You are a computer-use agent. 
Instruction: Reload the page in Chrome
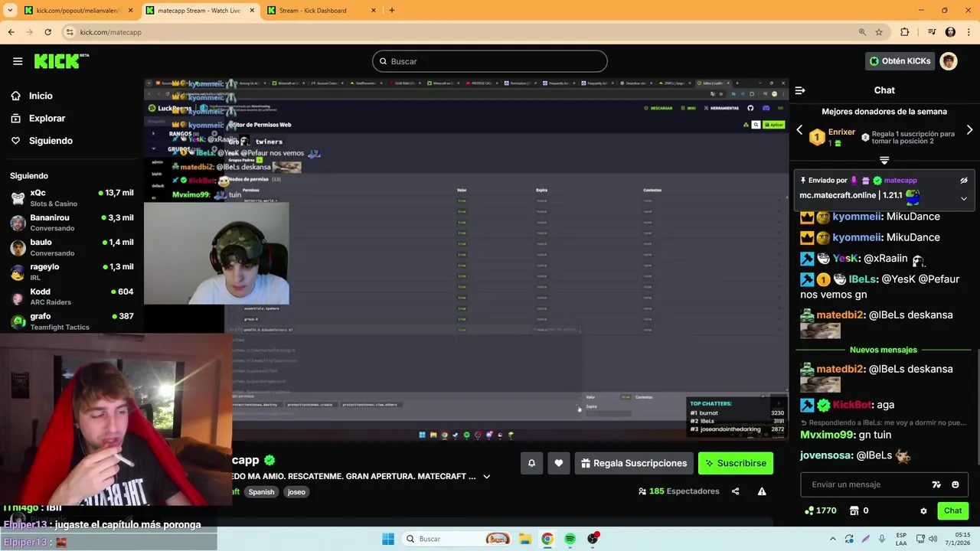click(47, 32)
